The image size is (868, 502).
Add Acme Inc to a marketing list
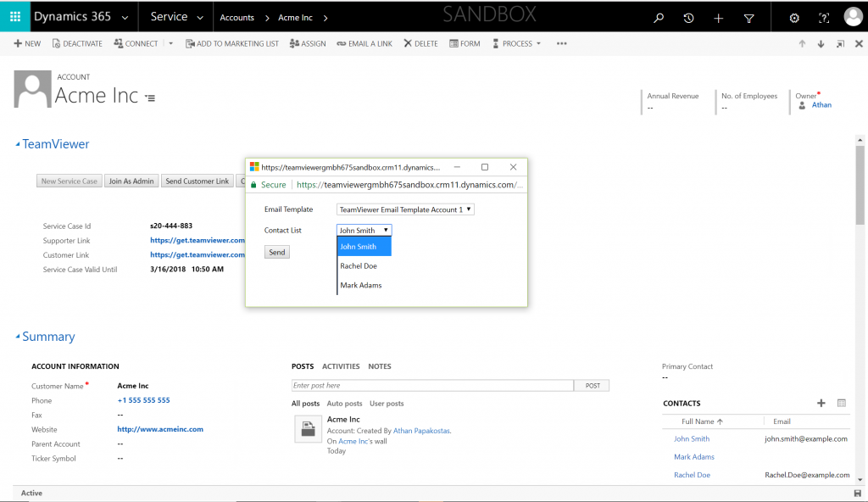click(x=231, y=43)
